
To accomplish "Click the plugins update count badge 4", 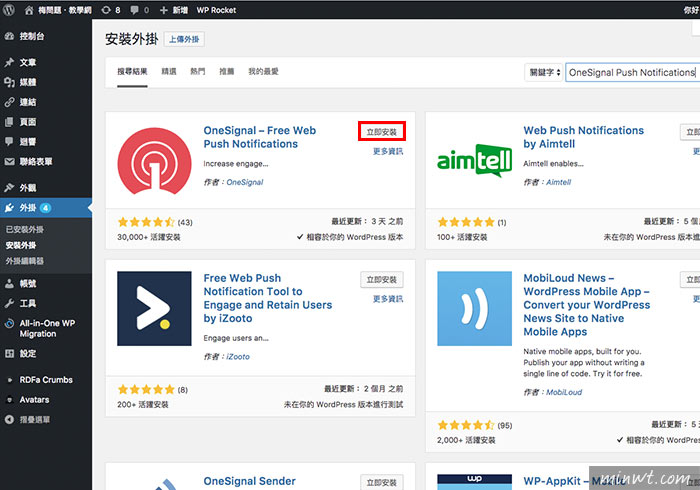I will pyautogui.click(x=46, y=208).
